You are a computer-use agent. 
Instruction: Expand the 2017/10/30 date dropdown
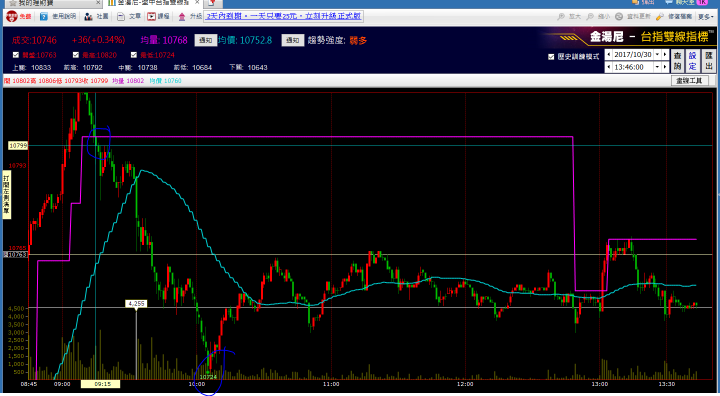658,54
